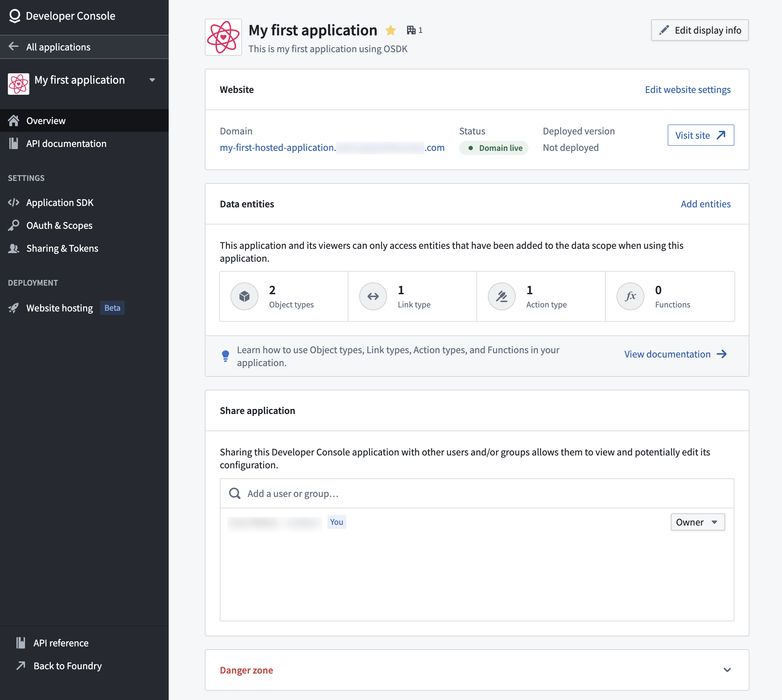The height and width of the screenshot is (700, 782).
Task: Click the Developer Console logo icon
Action: point(14,16)
